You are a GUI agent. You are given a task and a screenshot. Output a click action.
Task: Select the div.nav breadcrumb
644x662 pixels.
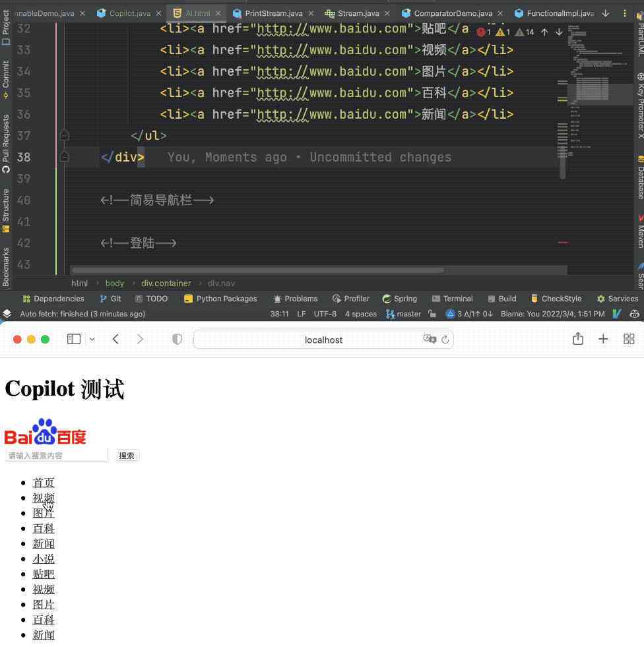[x=221, y=284]
